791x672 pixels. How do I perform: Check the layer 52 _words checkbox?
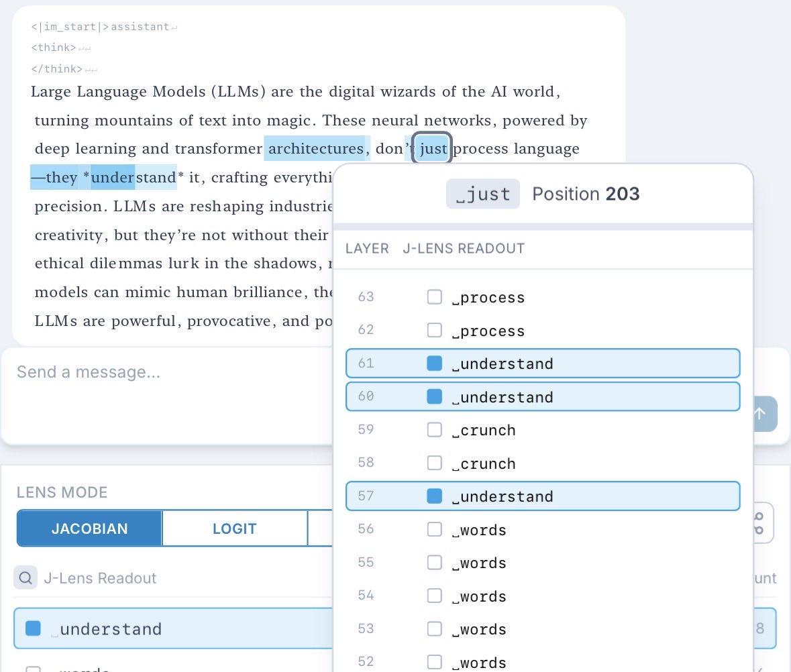tap(434, 662)
